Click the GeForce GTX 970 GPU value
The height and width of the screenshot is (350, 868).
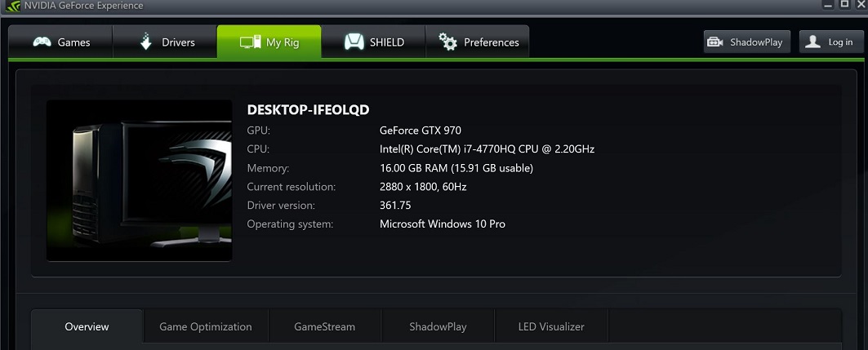tap(421, 131)
